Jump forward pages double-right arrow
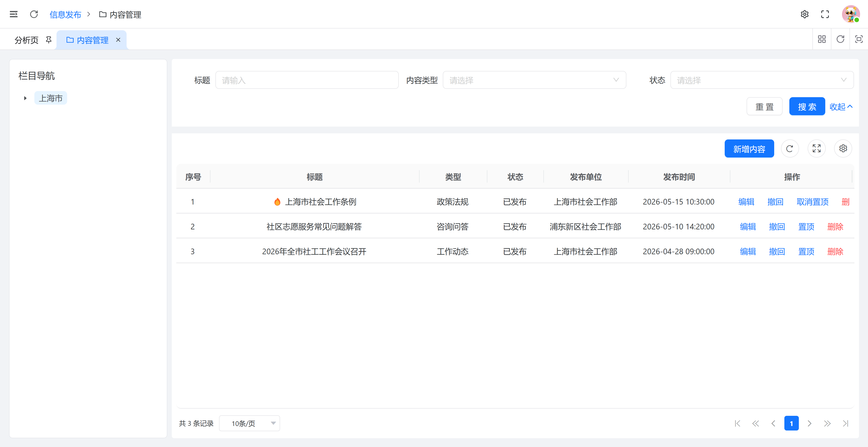This screenshot has width=868, height=447. click(x=827, y=423)
